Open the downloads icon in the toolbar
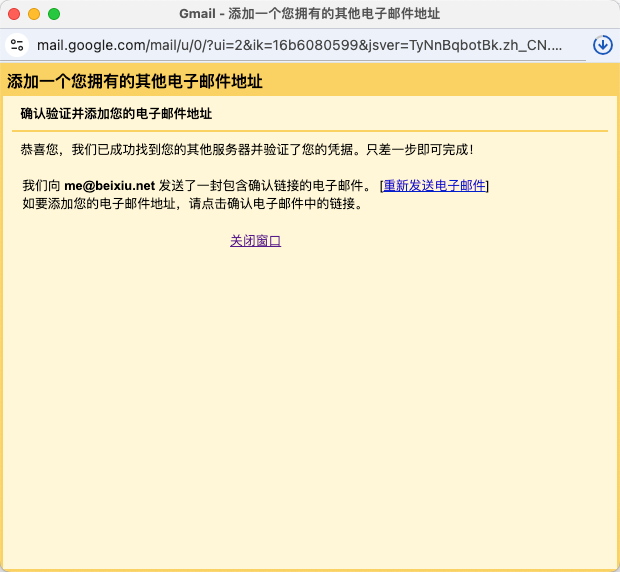 [x=602, y=45]
